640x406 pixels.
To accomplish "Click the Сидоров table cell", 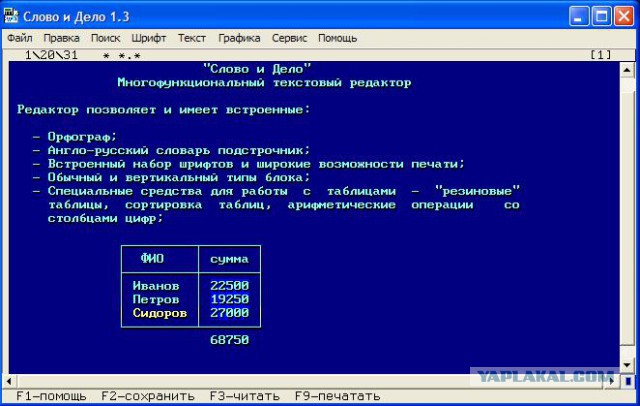I will tap(160, 313).
